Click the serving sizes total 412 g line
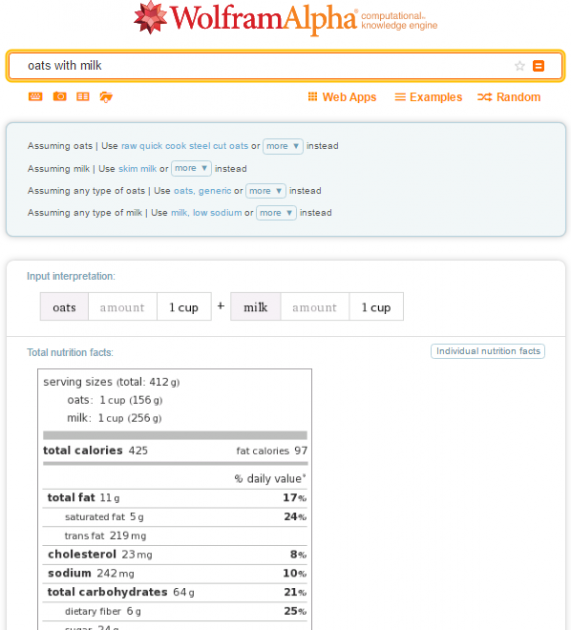571x630 pixels. click(x=111, y=382)
